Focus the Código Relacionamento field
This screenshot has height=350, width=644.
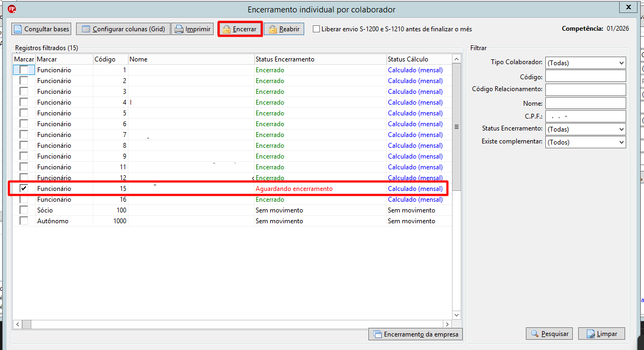coord(585,89)
